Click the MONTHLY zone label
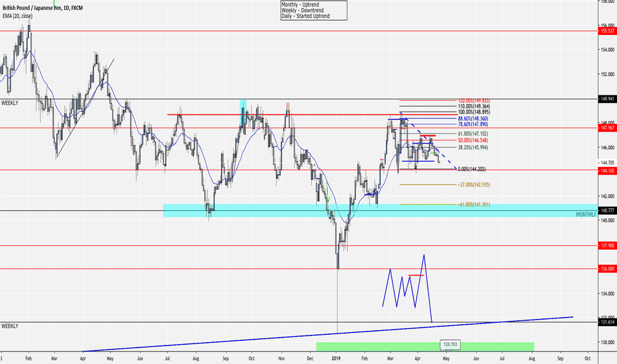Image resolution: width=617 pixels, height=364 pixels. [x=586, y=214]
